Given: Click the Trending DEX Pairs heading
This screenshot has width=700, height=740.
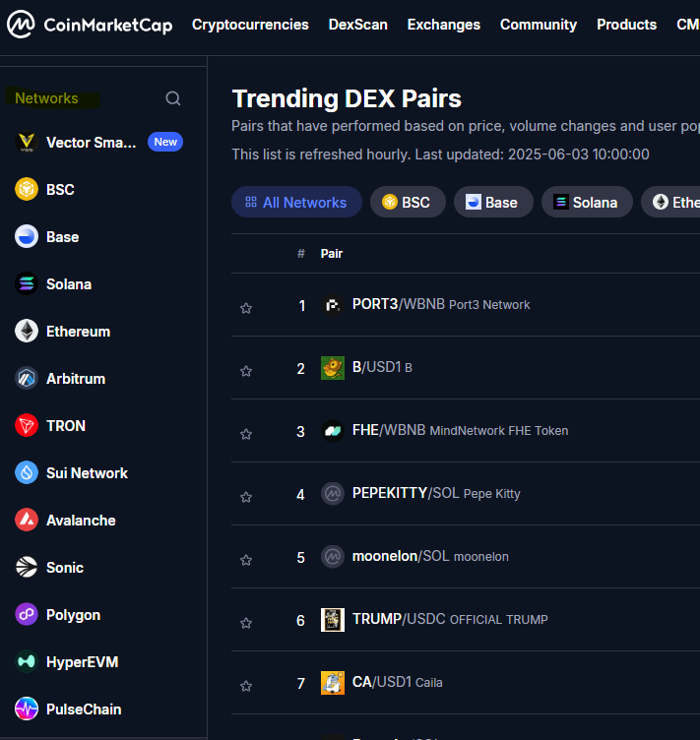Looking at the screenshot, I should pos(347,98).
